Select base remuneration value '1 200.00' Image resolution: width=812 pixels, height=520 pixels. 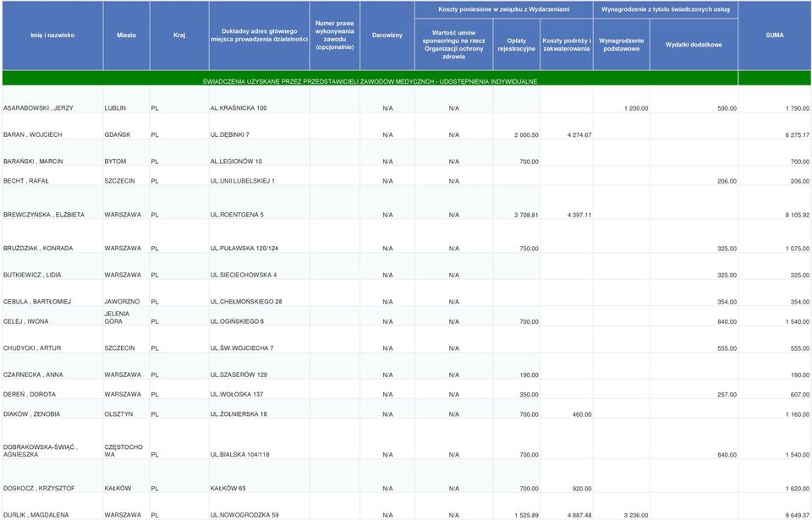click(636, 109)
